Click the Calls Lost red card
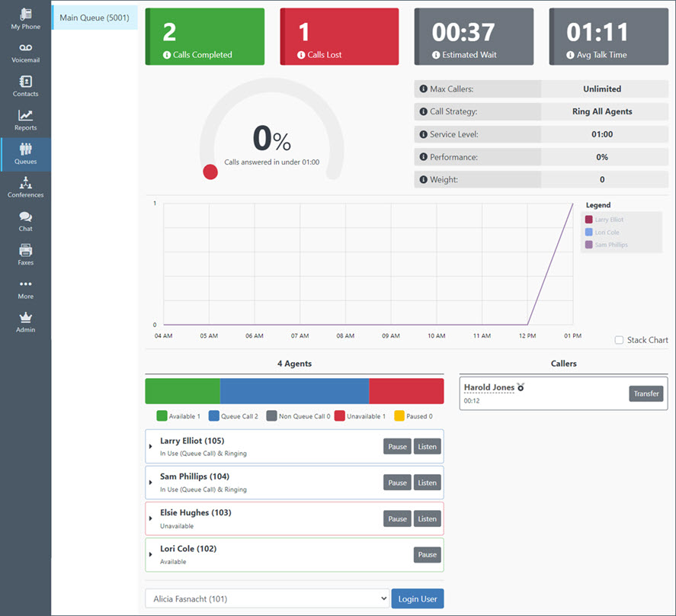676x616 pixels. click(339, 37)
